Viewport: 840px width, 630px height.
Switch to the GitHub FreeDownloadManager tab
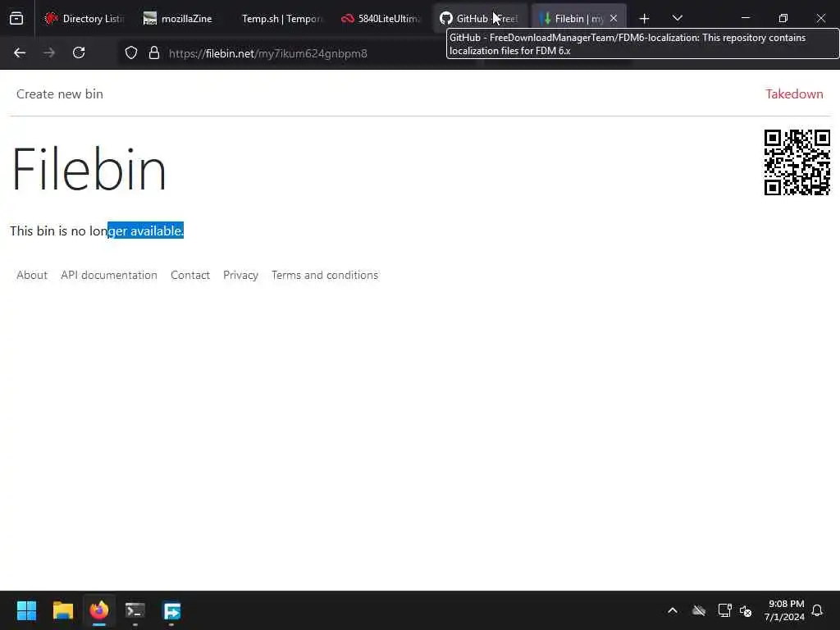480,19
